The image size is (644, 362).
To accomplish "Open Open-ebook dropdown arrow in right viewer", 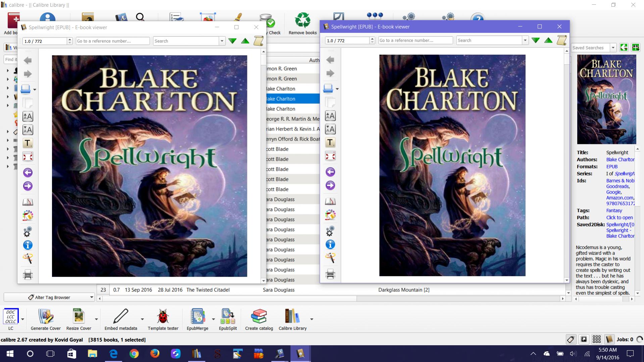I will coord(337,89).
